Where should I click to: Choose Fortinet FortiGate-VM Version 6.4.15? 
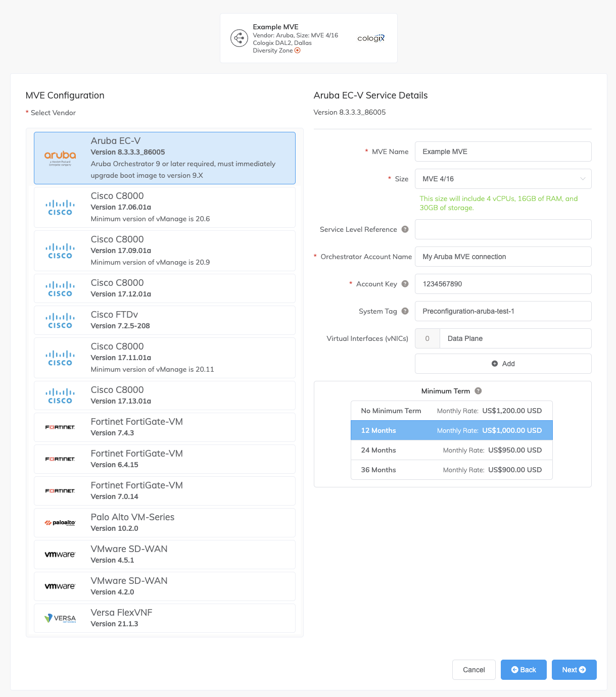point(165,459)
